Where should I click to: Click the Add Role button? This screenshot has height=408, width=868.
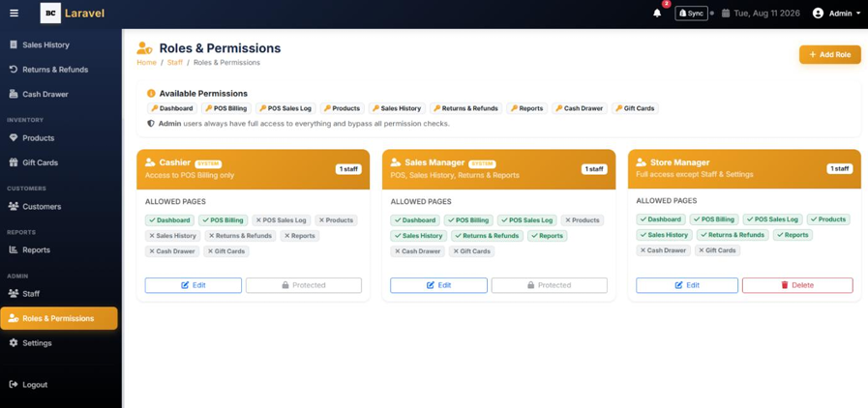830,55
